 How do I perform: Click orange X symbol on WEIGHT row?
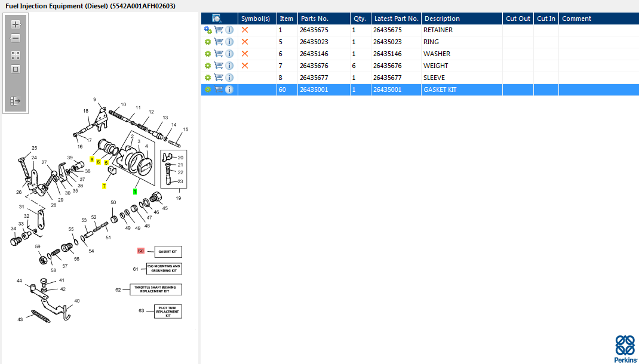(x=245, y=66)
